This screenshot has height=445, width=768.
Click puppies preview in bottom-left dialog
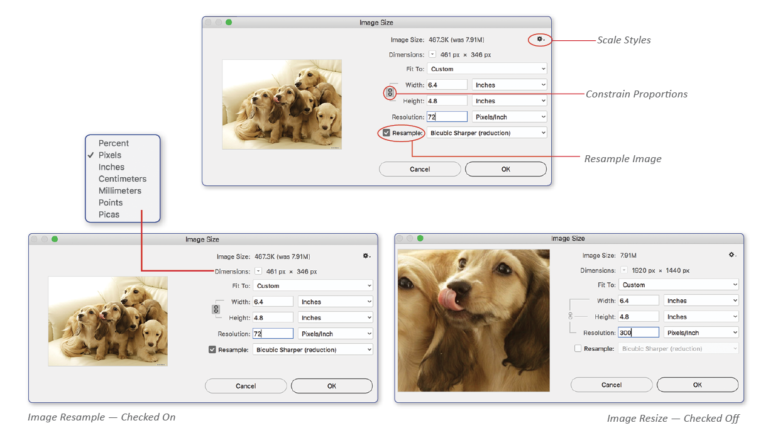[x=108, y=321]
